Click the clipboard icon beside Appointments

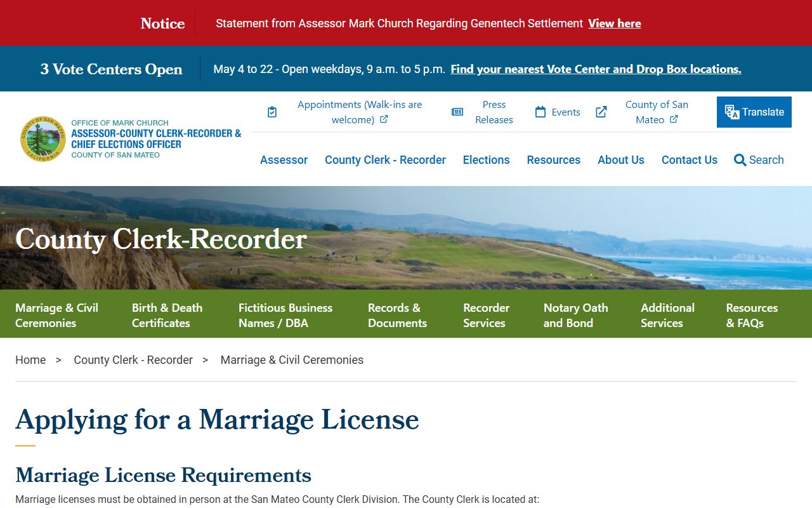coord(272,112)
